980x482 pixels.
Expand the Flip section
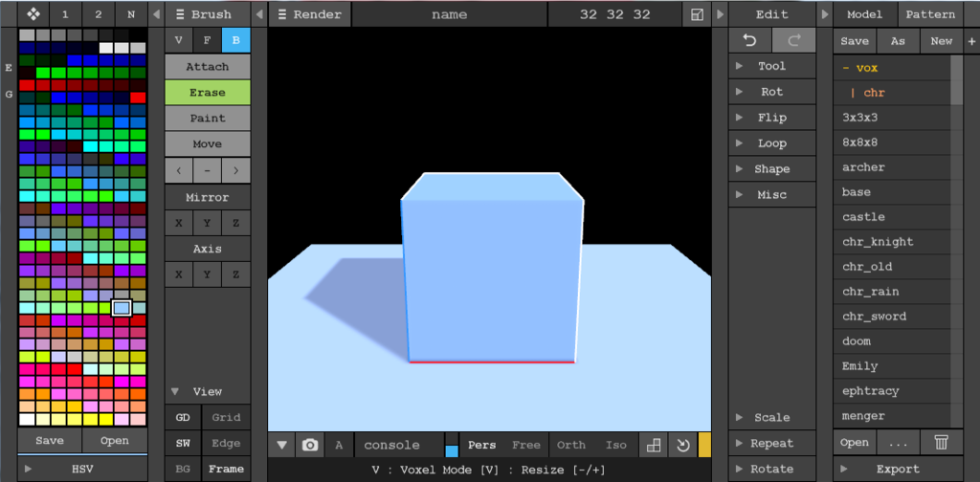pyautogui.click(x=772, y=118)
